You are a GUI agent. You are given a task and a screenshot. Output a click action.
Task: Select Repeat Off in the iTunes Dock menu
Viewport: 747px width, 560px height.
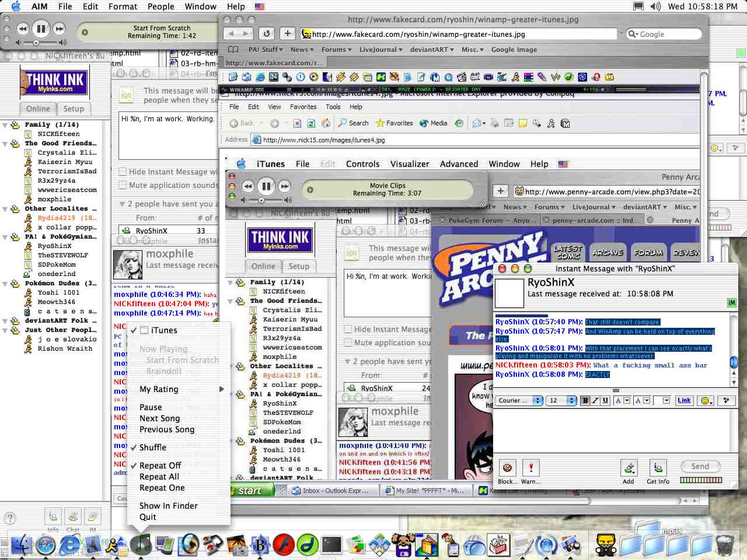160,466
